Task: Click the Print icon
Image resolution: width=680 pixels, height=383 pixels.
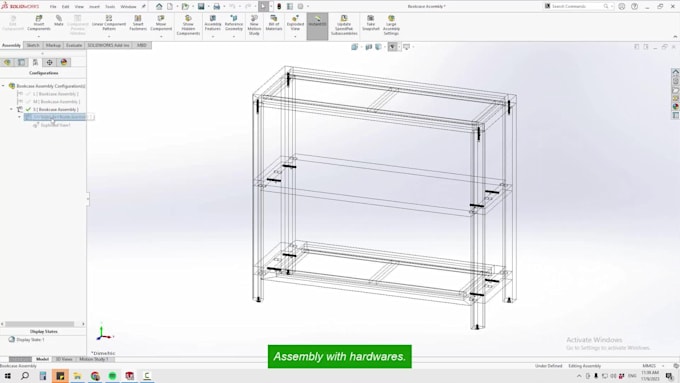Action: click(x=216, y=7)
